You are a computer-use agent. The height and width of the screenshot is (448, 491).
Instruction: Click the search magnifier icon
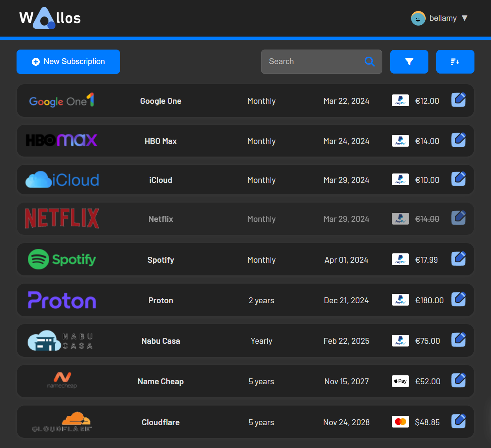pos(369,61)
